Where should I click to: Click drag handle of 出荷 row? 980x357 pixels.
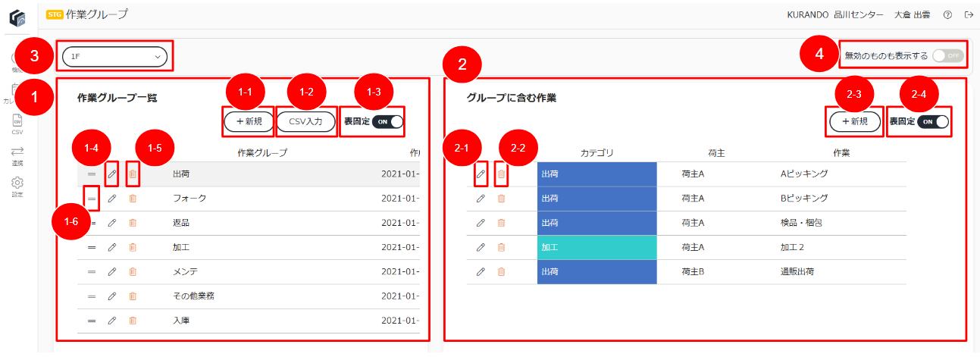click(92, 174)
